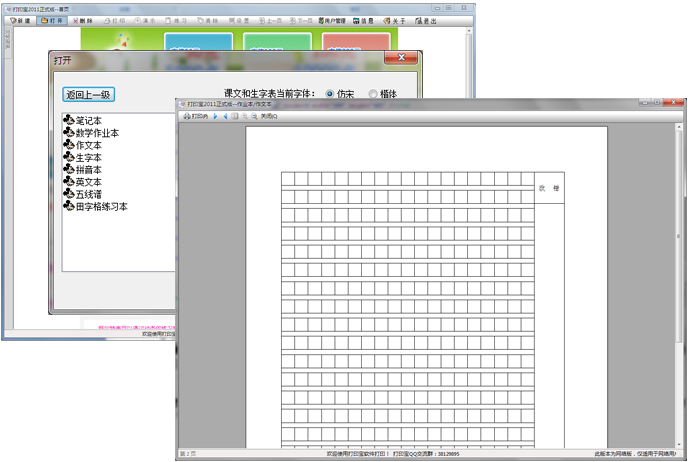Click the zoom in magnifier icon
The image size is (688, 462).
click(244, 116)
